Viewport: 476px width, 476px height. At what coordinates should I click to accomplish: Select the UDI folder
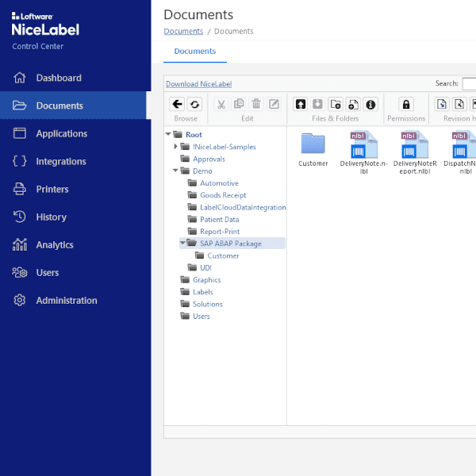205,268
